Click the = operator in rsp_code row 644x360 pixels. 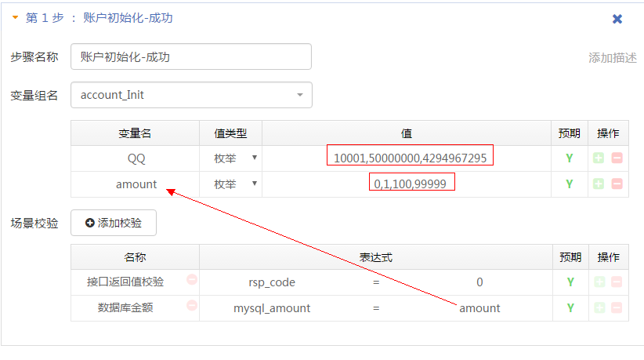click(376, 282)
